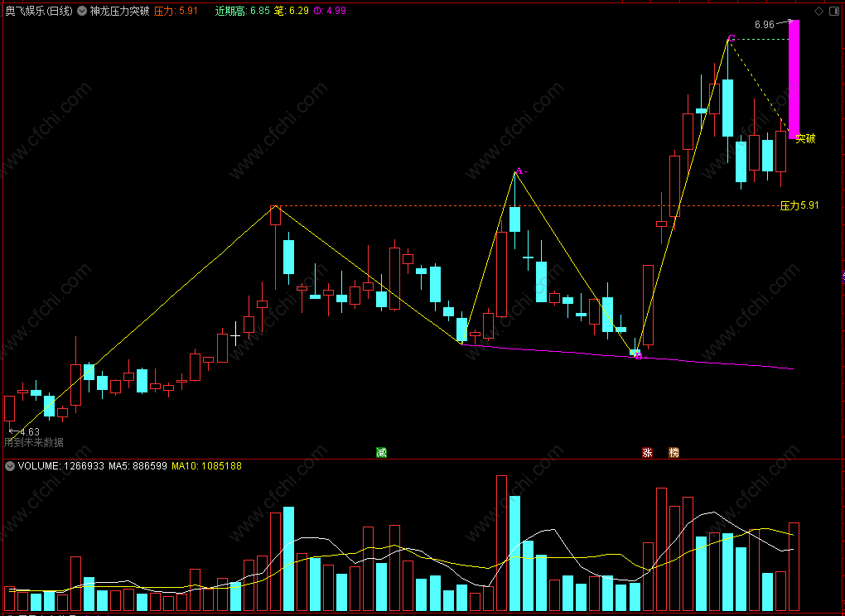Click the yellow 突破 signal label
845x616 pixels.
[x=806, y=138]
